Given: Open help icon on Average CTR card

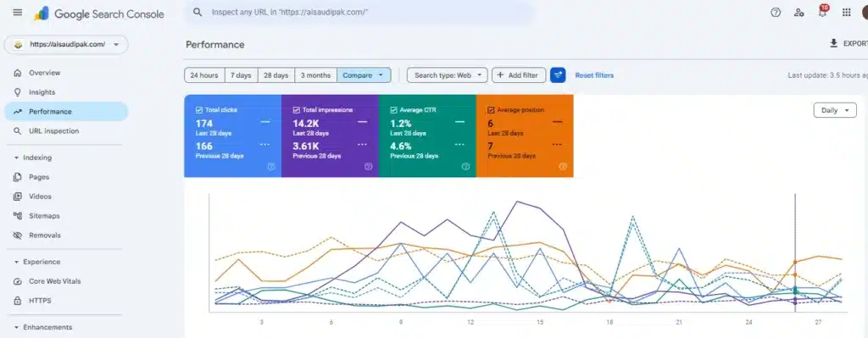Looking at the screenshot, I should pos(465,167).
